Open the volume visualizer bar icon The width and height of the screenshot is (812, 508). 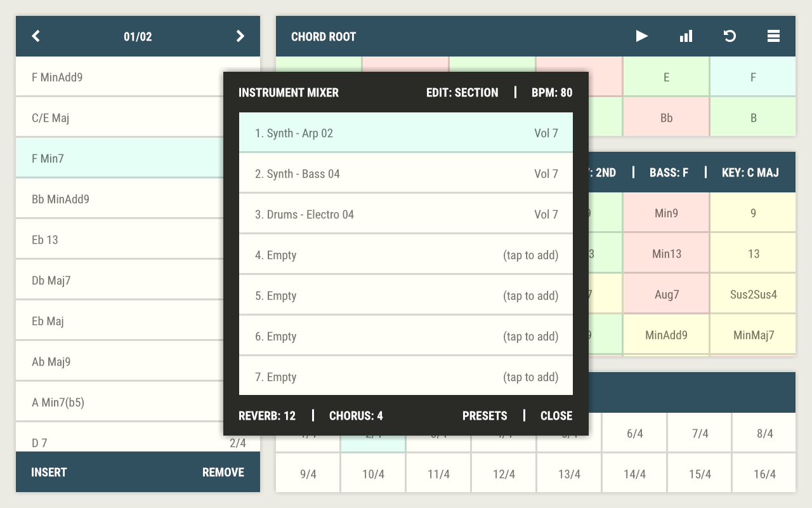(686, 36)
